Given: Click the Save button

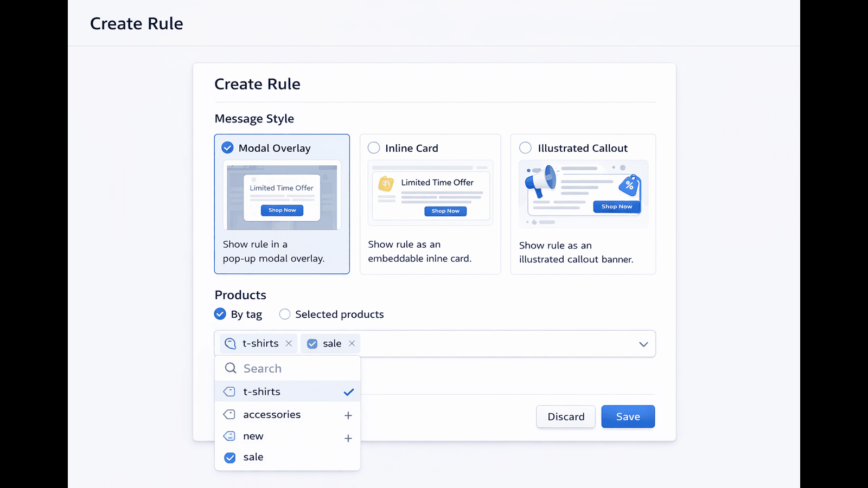Looking at the screenshot, I should click(628, 416).
